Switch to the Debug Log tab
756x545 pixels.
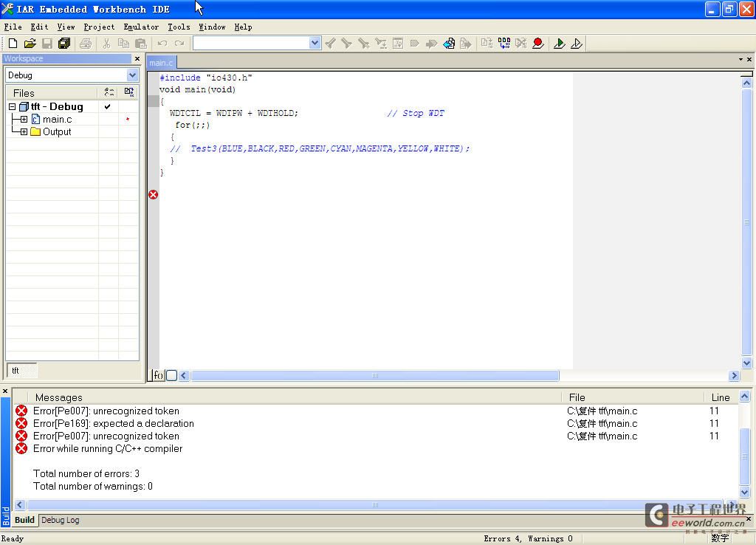coord(61,520)
